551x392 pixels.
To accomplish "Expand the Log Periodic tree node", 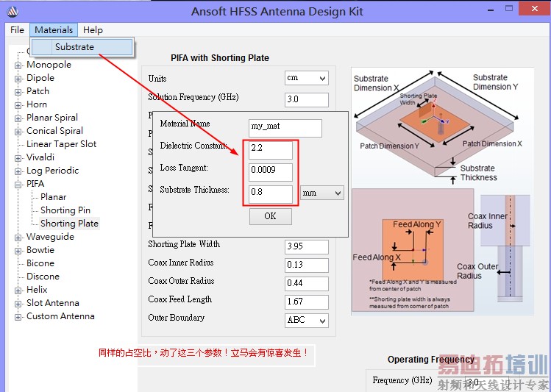I will pyautogui.click(x=18, y=171).
